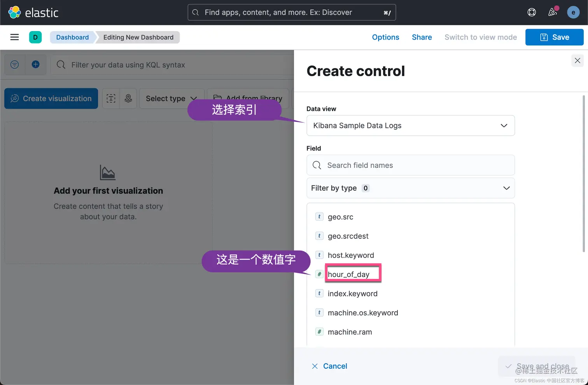Toggle the hamburger navigation menu
This screenshot has width=588, height=385.
[x=14, y=37]
